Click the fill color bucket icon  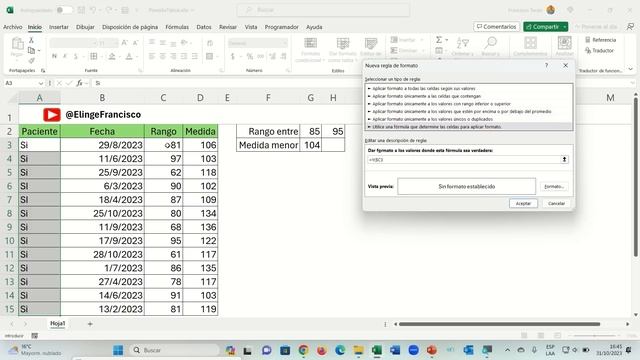coord(112,56)
